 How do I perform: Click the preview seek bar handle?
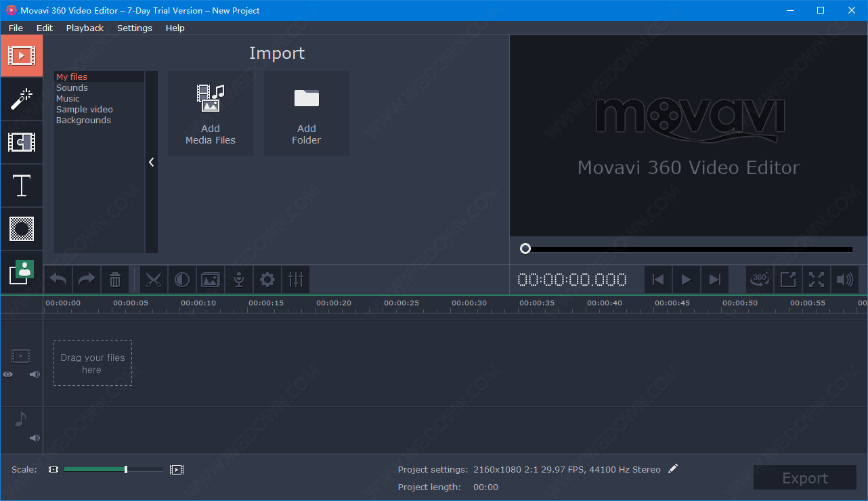525,249
